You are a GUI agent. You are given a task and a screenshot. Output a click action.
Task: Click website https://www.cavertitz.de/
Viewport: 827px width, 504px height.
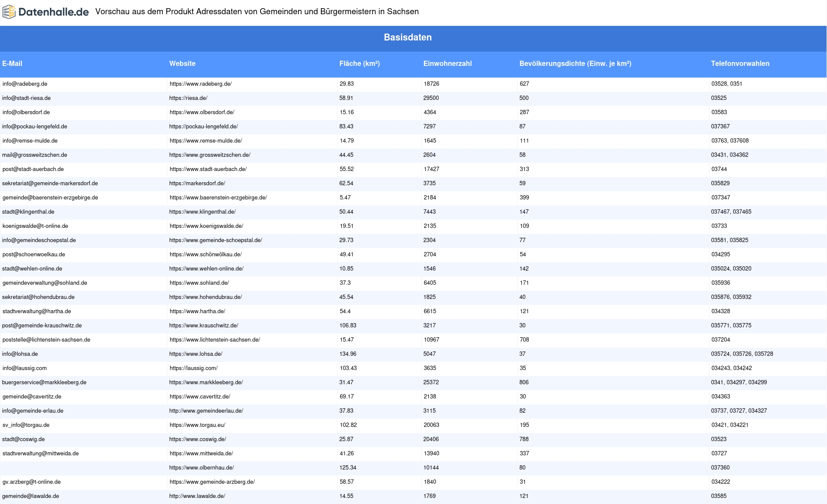[x=200, y=397]
